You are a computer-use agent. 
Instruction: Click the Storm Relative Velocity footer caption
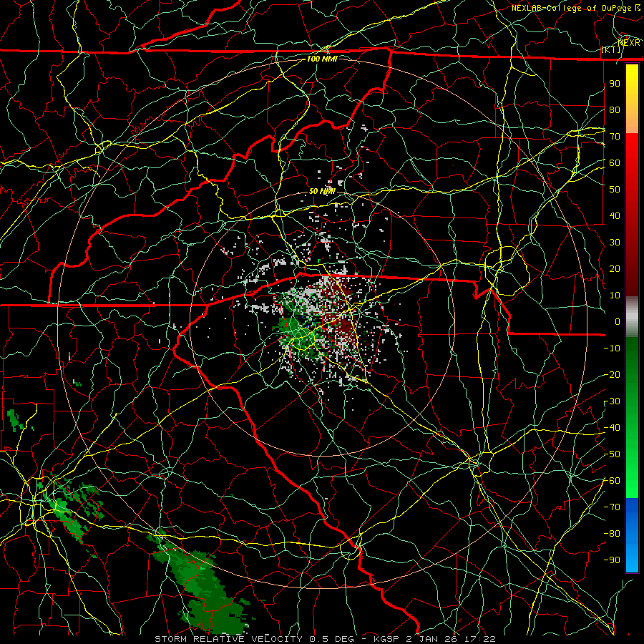pyautogui.click(x=326, y=639)
